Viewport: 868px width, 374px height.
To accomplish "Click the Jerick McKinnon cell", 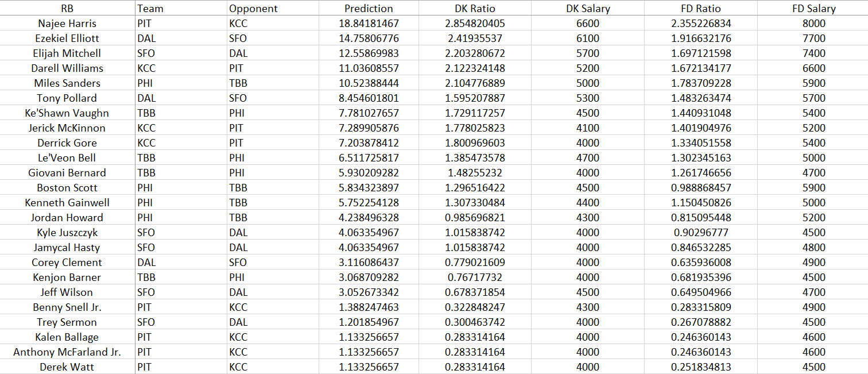I will (67, 128).
